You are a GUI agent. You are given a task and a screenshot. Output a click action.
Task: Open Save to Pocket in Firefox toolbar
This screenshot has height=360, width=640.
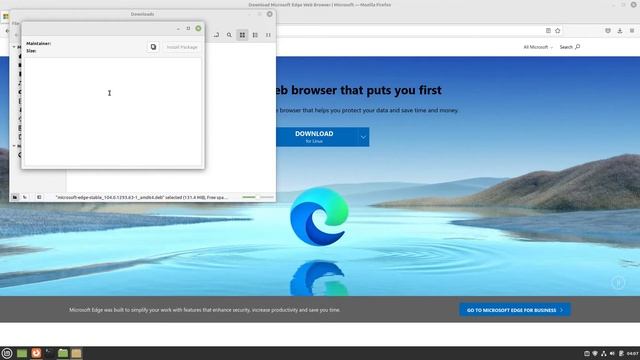tap(608, 31)
